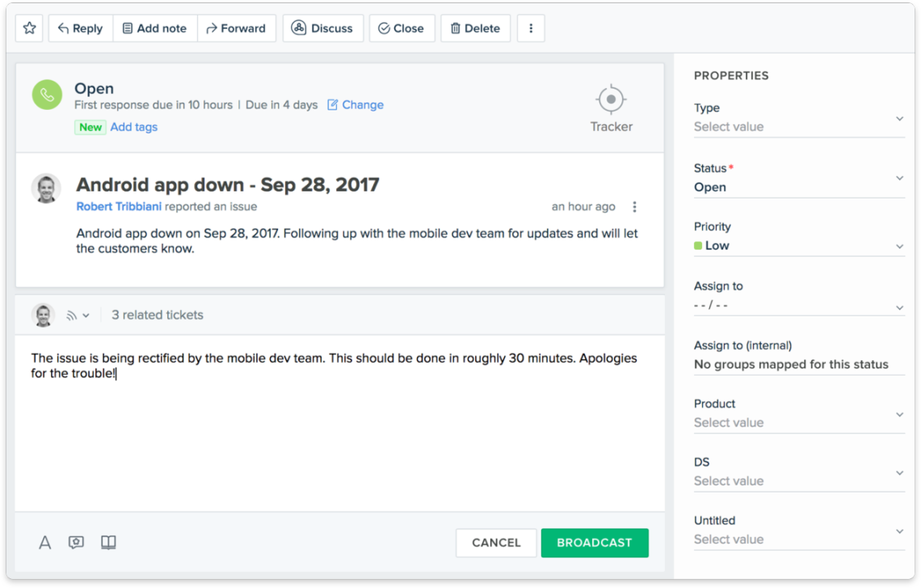Open the canned responses icon
921x588 pixels.
(x=76, y=542)
